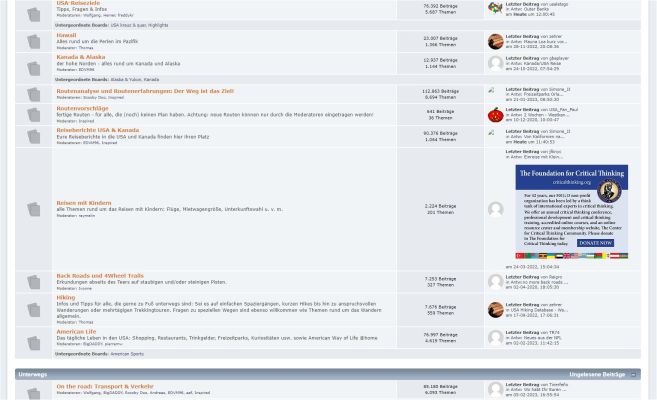The width and height of the screenshot is (657, 400).
Task: Click Letzter Beitrag link in the Hawaii row
Action: (x=522, y=37)
